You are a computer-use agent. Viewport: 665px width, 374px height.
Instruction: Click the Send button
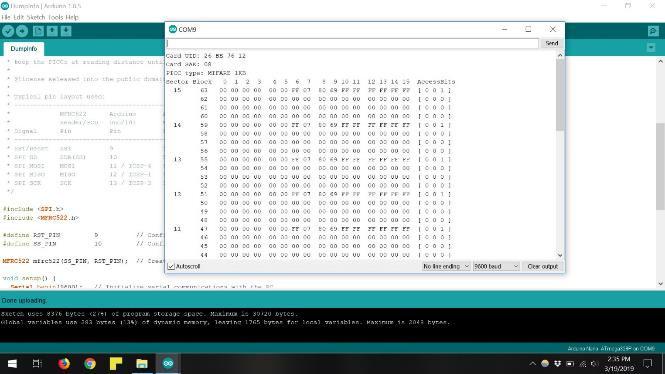552,43
